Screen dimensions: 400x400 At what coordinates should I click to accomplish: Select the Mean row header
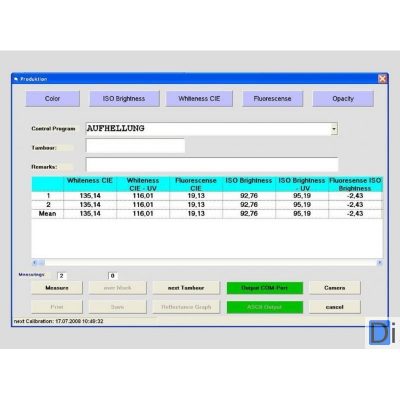point(48,214)
